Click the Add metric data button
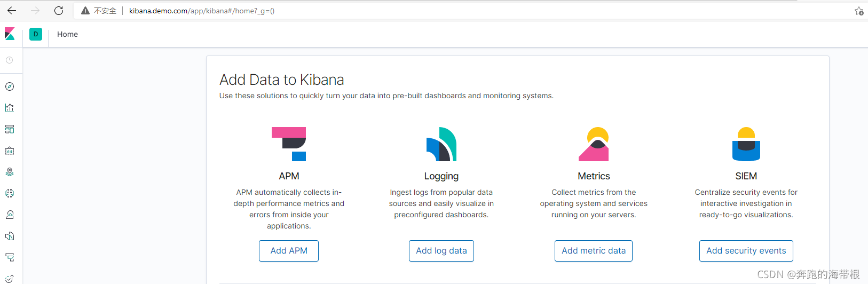Screen dimensions: 868x284 [594, 251]
